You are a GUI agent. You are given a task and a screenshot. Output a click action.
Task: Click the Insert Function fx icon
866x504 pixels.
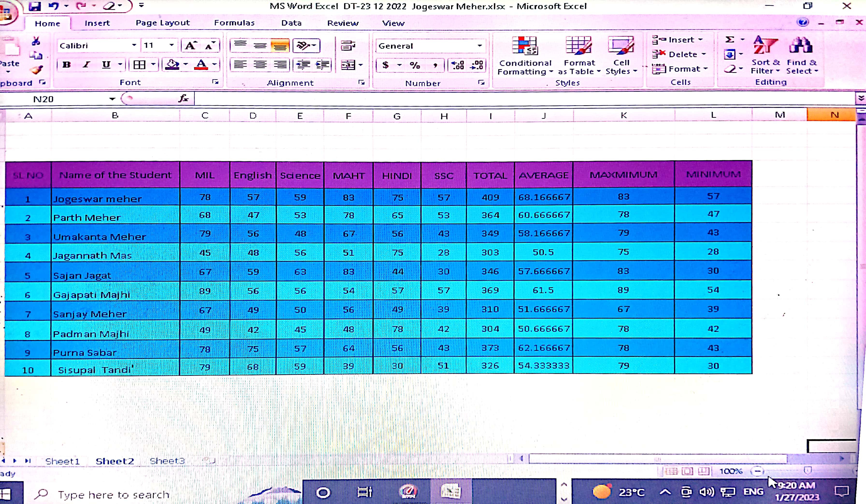[x=183, y=99]
